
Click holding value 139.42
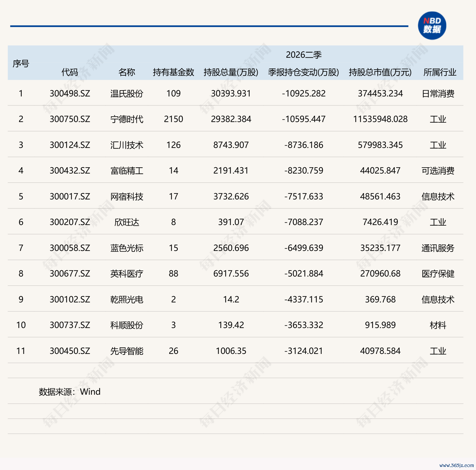[x=231, y=325]
